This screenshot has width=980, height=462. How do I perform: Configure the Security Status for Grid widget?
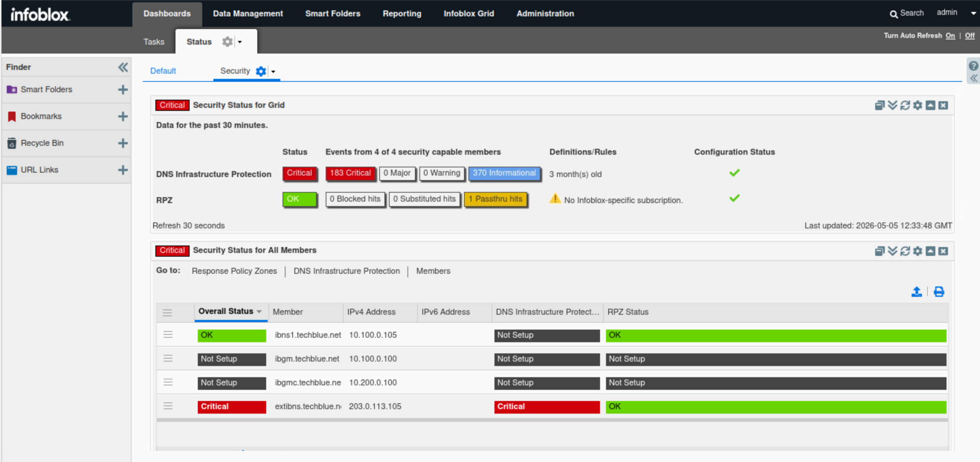coord(917,105)
